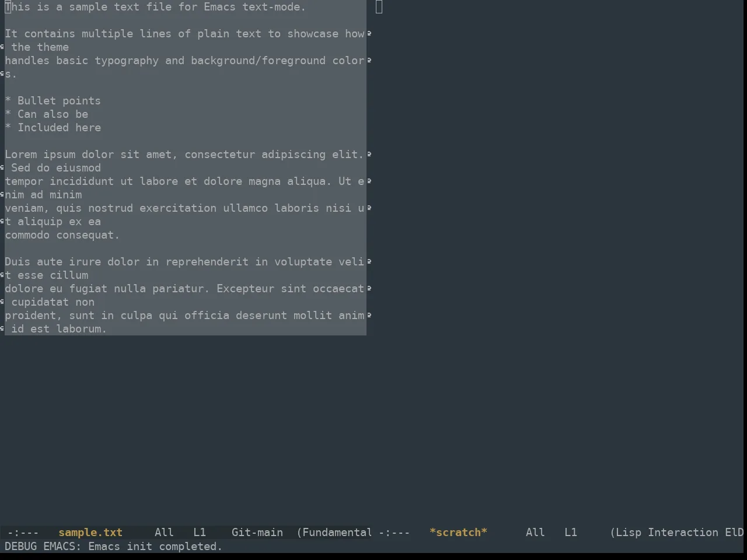The width and height of the screenshot is (747, 560).
Task: Click the word 'Lorem' in the text
Action: click(21, 154)
